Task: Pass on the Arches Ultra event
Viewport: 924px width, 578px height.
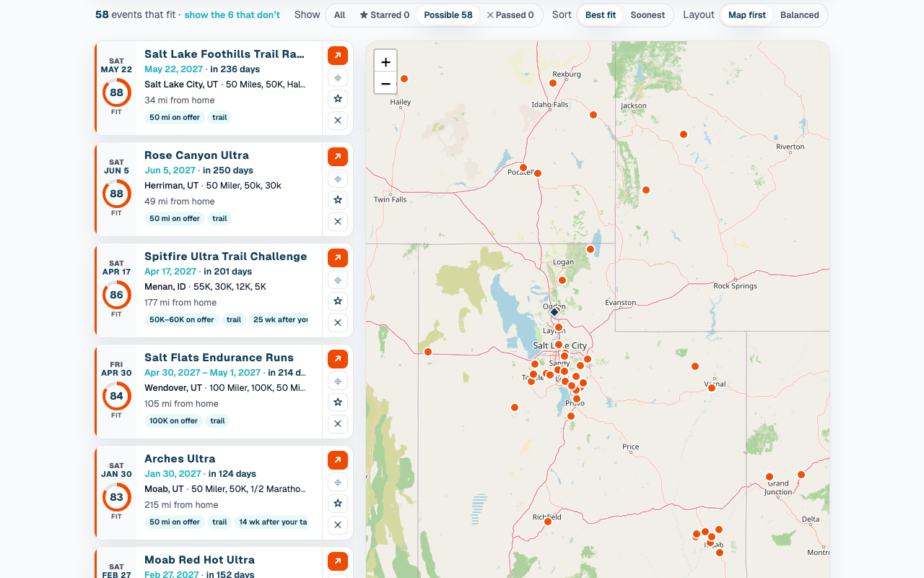Action: 338,525
